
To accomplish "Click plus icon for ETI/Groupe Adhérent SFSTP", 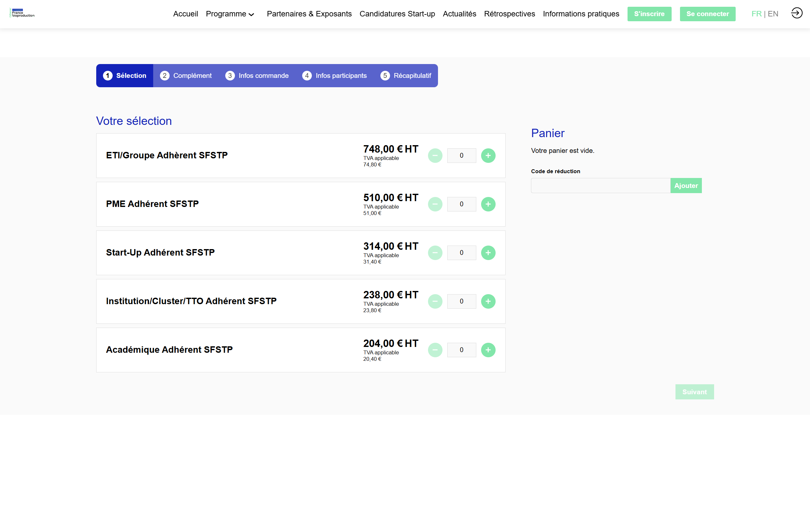I will click(488, 155).
